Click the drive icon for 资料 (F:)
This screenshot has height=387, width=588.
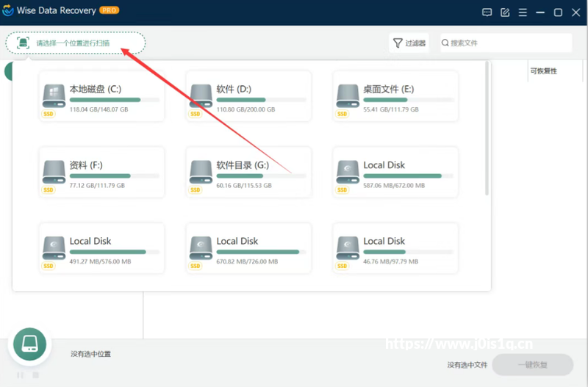coord(54,173)
